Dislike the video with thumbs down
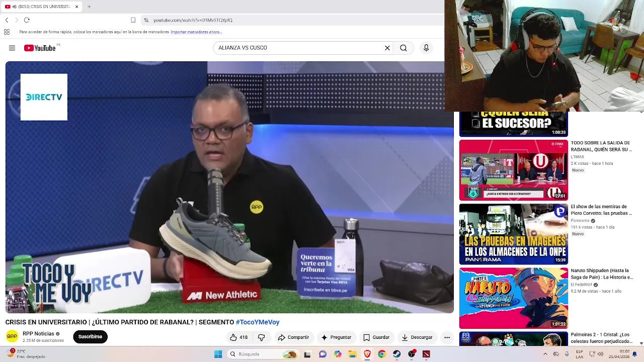644x362 pixels. [x=261, y=337]
